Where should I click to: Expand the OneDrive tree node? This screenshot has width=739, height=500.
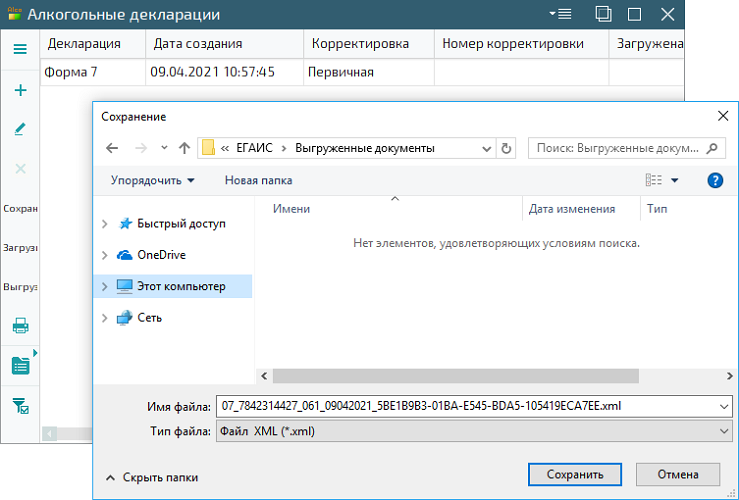[x=105, y=255]
